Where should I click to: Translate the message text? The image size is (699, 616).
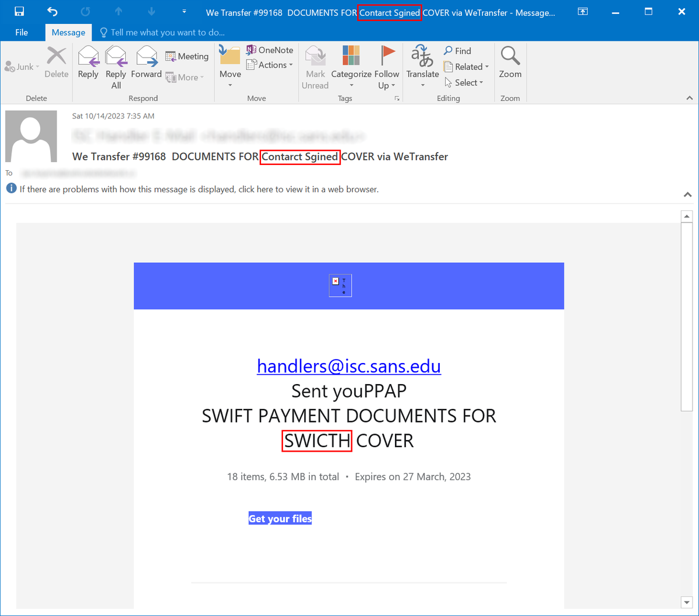tap(423, 68)
